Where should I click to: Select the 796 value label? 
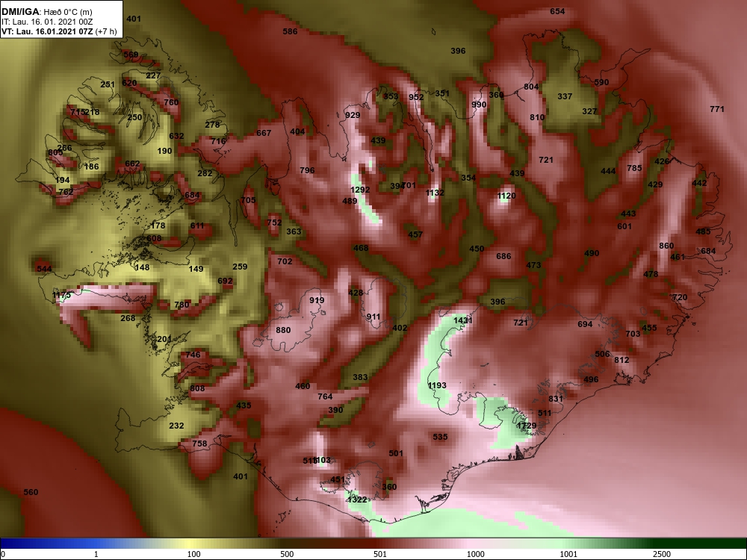[307, 170]
